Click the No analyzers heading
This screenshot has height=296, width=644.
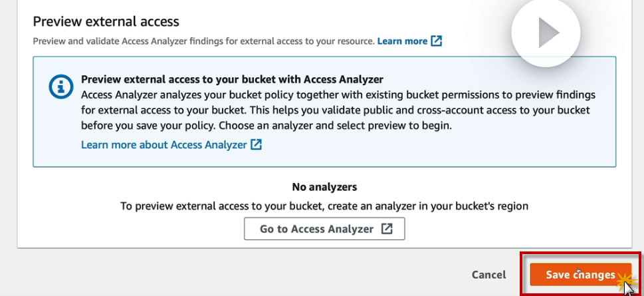coord(324,187)
